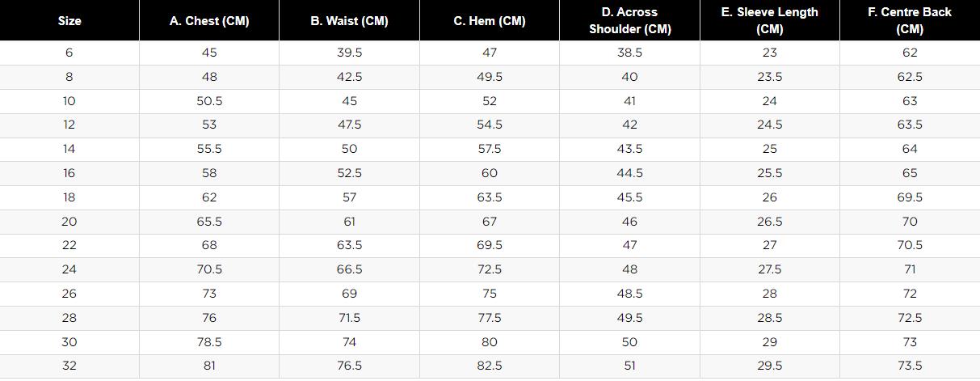Screen dimensions: 980x381
Task: Select the A. Chest (CM) column header
Action: (x=209, y=21)
